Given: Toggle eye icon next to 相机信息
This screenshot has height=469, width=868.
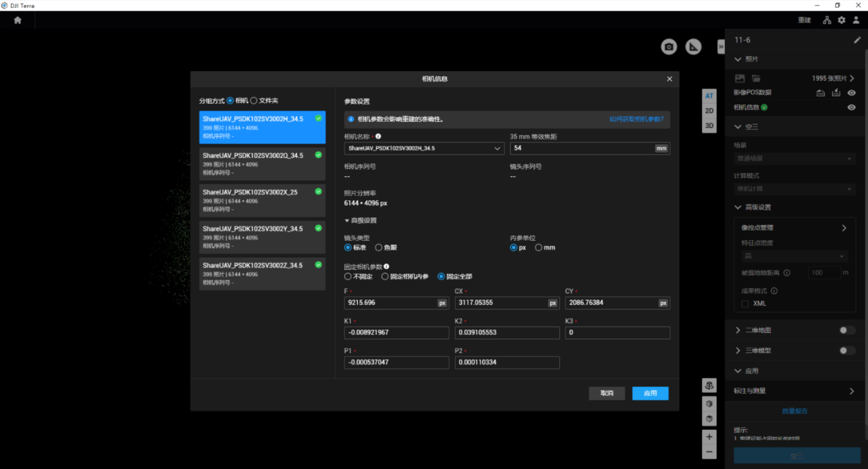Looking at the screenshot, I should click(852, 107).
